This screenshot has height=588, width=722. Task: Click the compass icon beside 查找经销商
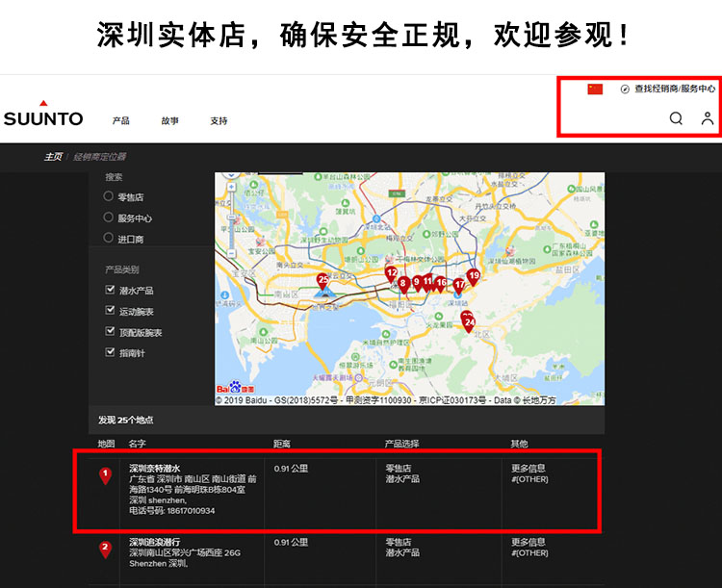coord(625,89)
